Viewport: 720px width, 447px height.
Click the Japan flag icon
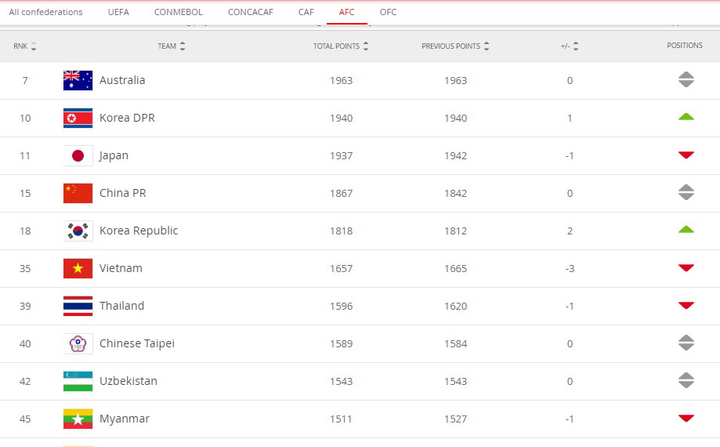pyautogui.click(x=78, y=155)
